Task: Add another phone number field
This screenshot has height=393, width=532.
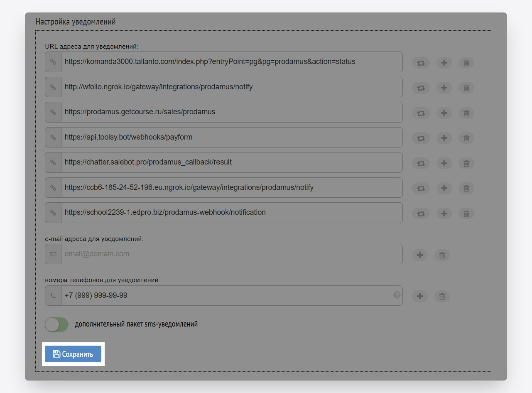Action: [420, 296]
